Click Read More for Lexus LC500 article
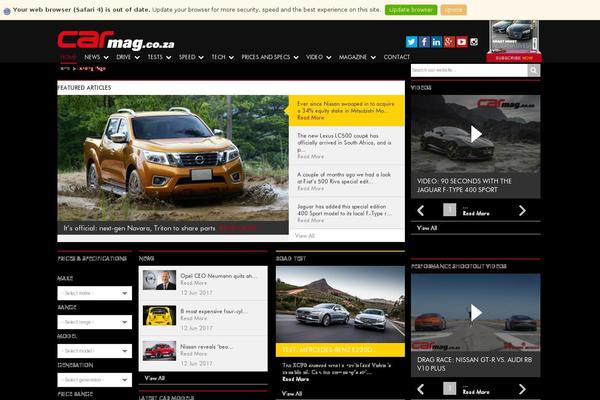Screen dimensions: 600x400 310,156
